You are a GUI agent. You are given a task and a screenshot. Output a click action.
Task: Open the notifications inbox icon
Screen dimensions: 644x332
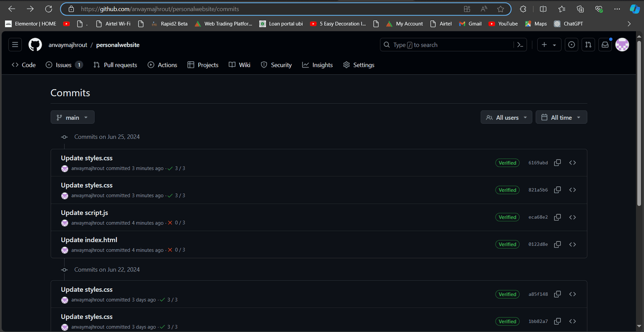(x=605, y=45)
